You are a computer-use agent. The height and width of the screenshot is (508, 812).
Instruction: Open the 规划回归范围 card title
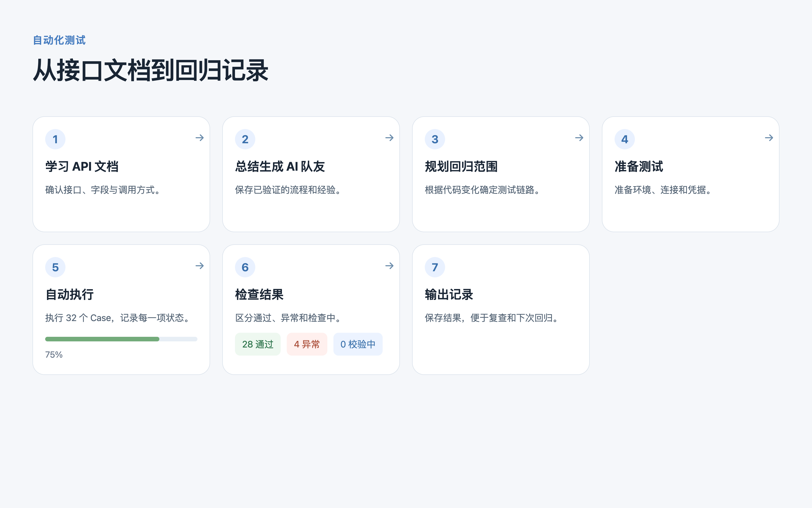point(461,166)
